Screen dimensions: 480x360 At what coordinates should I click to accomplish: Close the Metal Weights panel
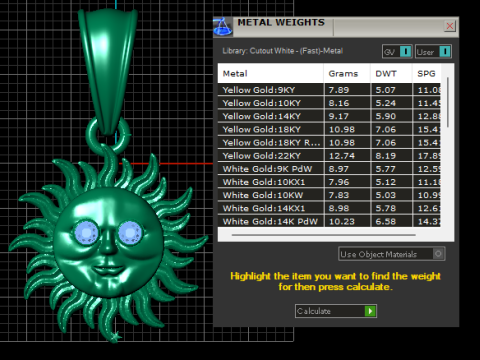450,26
